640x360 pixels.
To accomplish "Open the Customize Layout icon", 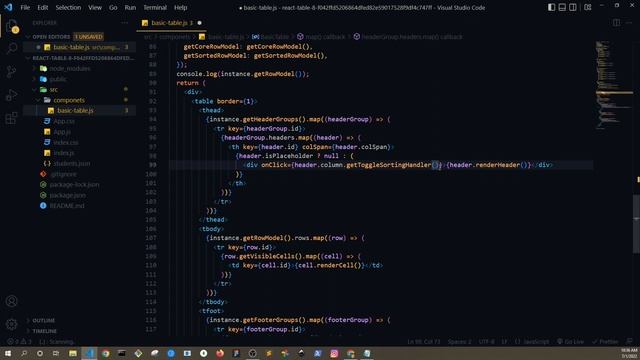I will (x=587, y=7).
